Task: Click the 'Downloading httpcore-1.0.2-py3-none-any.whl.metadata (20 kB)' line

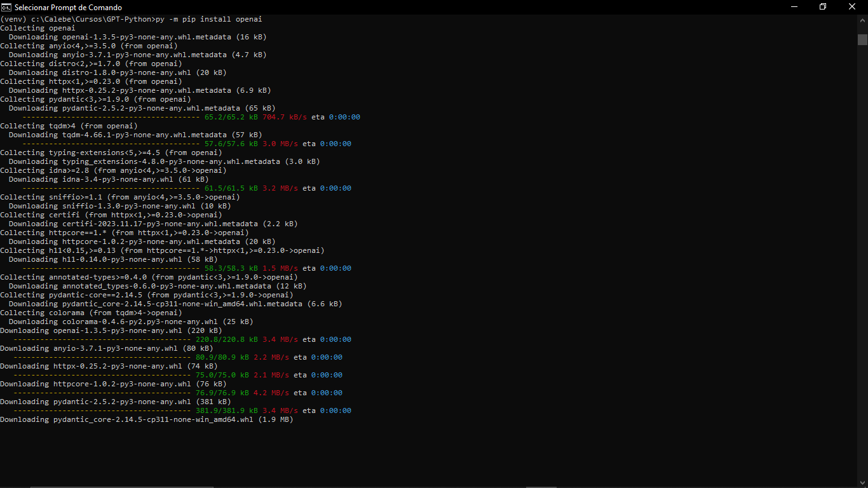Action: [142, 241]
